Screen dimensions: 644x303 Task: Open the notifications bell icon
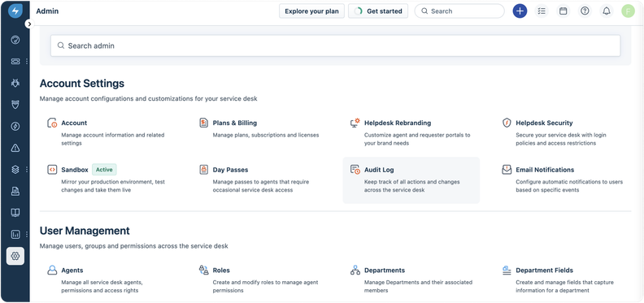tap(607, 11)
